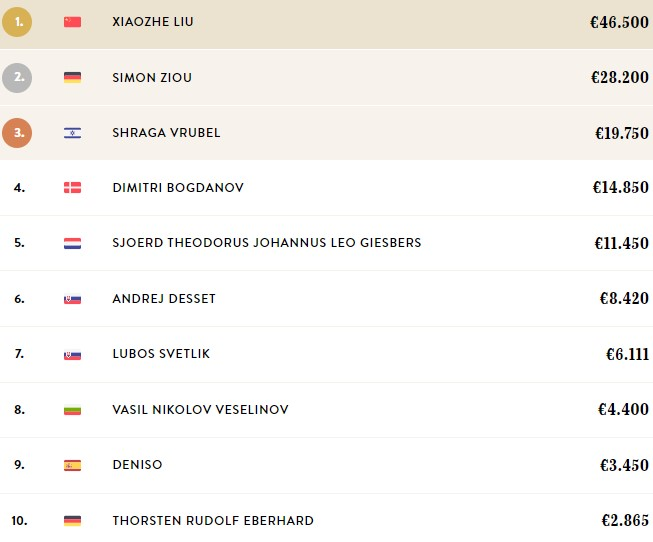Screen dimensions: 653x542
Task: Open Simon Ziou player entry
Action: pos(152,77)
